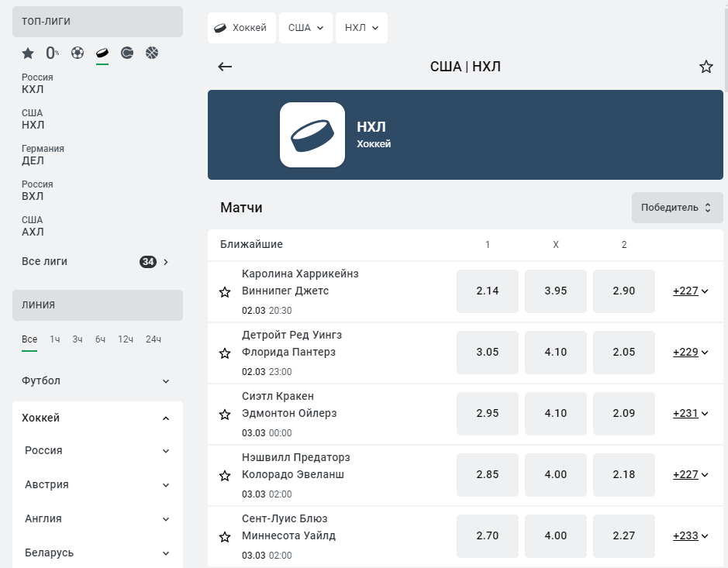The height and width of the screenshot is (568, 728).
Task: Click the back arrow next to США | НХЛ
Action: (x=225, y=67)
